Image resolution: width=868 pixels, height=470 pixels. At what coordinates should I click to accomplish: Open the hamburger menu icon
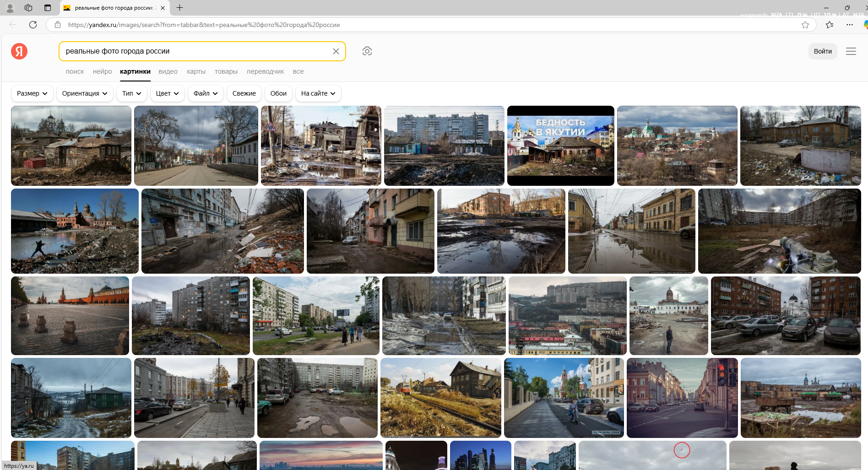click(x=851, y=51)
